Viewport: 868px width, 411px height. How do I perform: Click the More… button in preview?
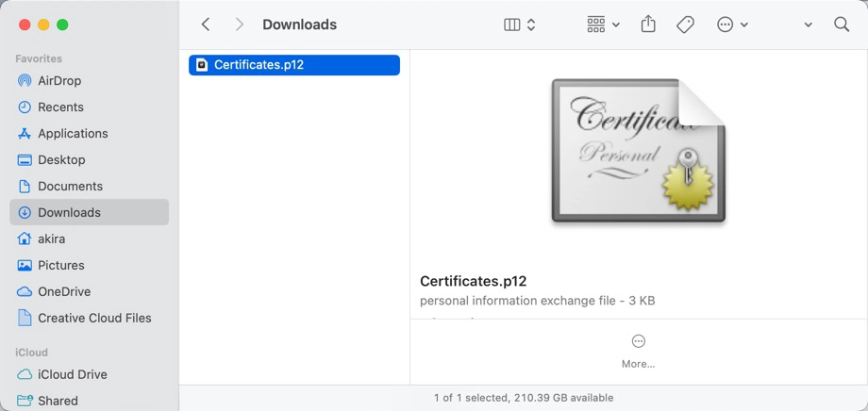coord(639,351)
